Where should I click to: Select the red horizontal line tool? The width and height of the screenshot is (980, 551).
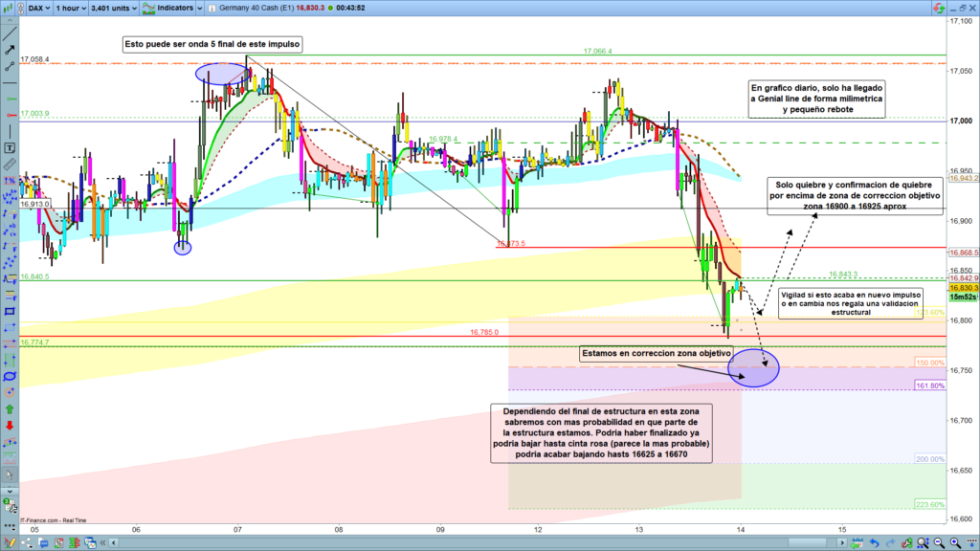click(x=10, y=114)
